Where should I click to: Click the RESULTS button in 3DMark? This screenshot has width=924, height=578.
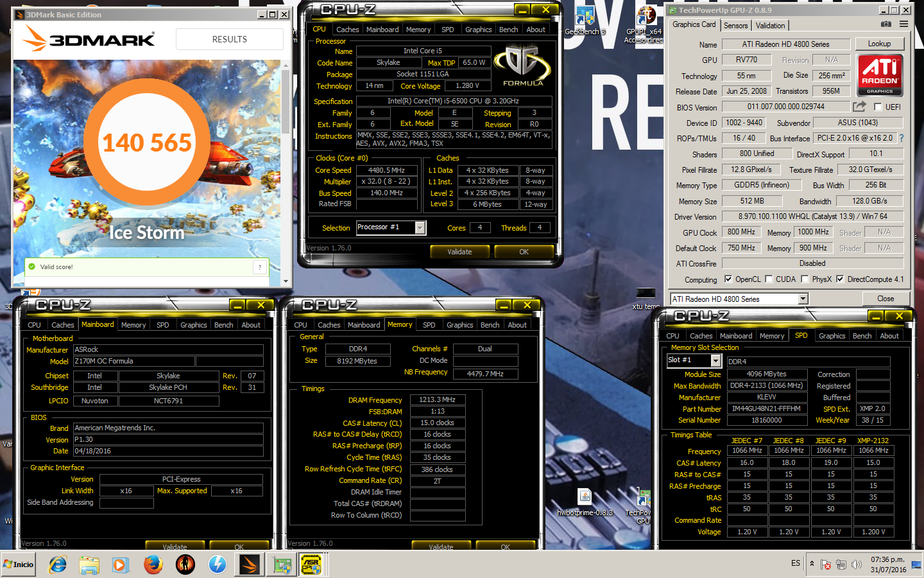click(x=230, y=39)
